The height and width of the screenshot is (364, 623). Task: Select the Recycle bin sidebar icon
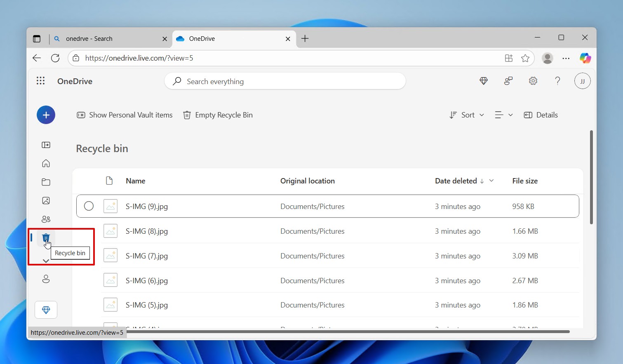pos(46,237)
